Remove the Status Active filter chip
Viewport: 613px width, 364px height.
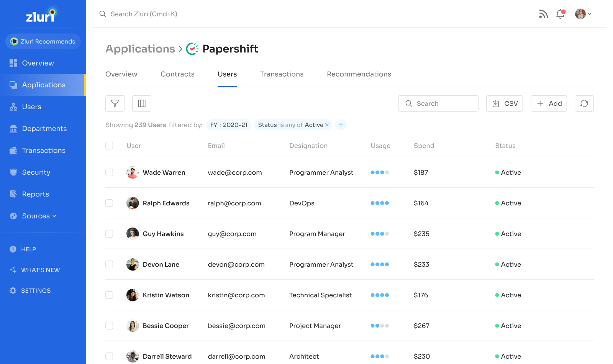[327, 125]
